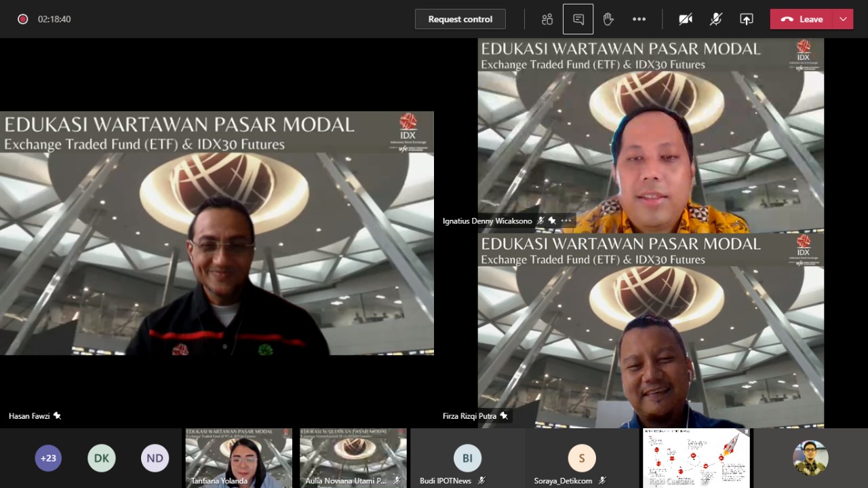The height and width of the screenshot is (488, 868).
Task: Expand the Leave options dropdown arrow
Action: click(844, 19)
